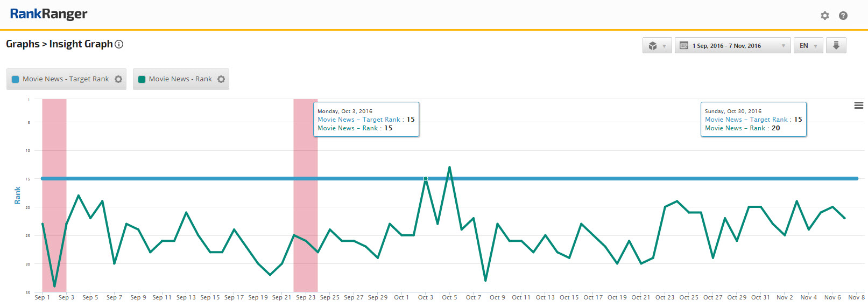Viewport: 868px width, 307px height.
Task: Open the help question mark icon
Action: pos(843,16)
